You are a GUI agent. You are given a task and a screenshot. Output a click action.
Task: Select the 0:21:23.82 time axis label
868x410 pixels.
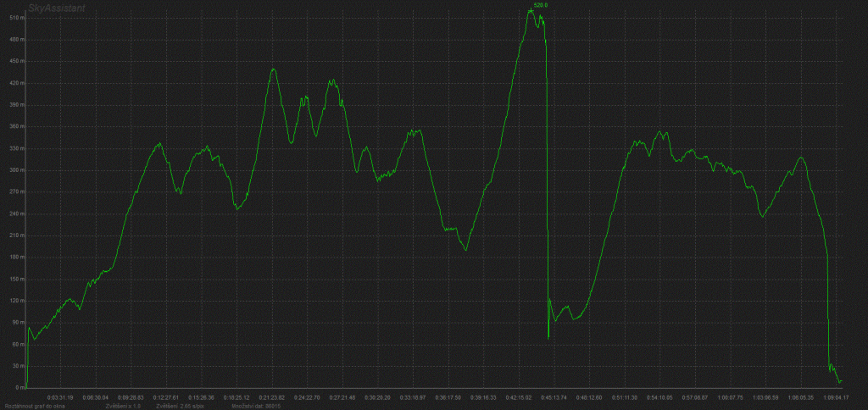pos(272,396)
